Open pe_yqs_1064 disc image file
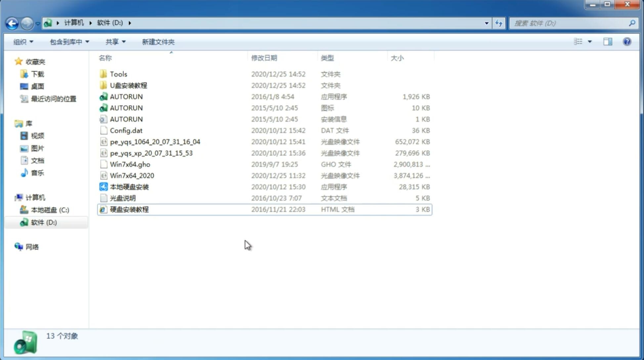Screen dimensions: 644x360 click(x=155, y=142)
